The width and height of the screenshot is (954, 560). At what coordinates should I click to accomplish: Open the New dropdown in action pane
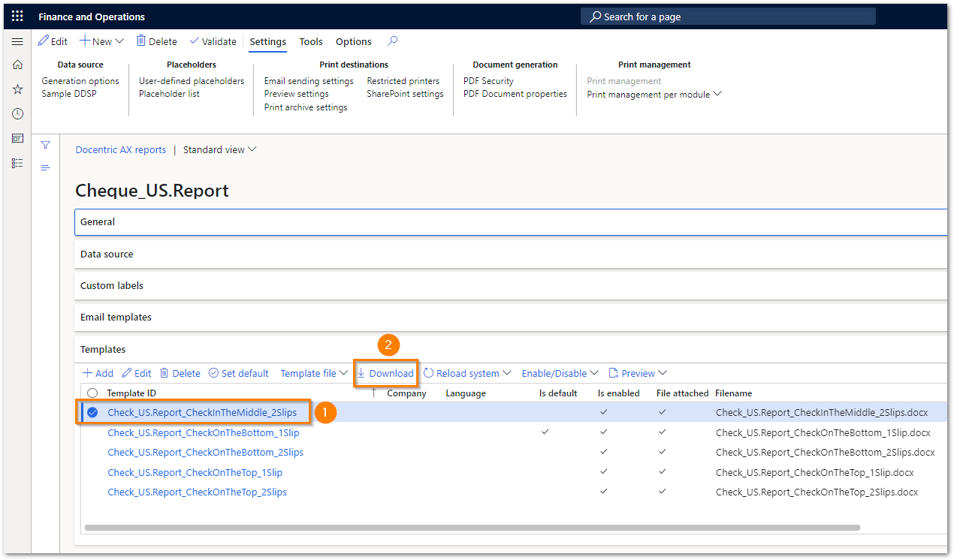point(101,41)
